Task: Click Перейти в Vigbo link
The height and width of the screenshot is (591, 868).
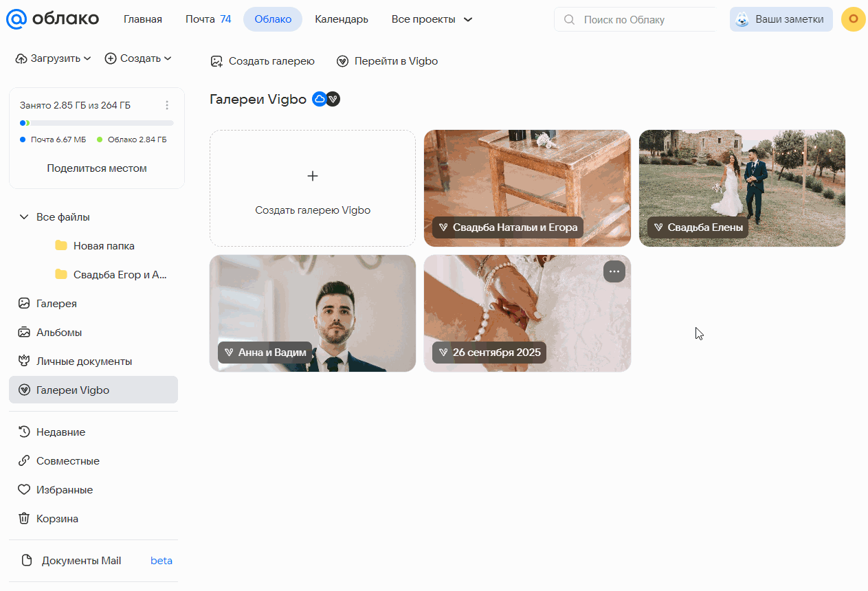Action: [x=387, y=61]
